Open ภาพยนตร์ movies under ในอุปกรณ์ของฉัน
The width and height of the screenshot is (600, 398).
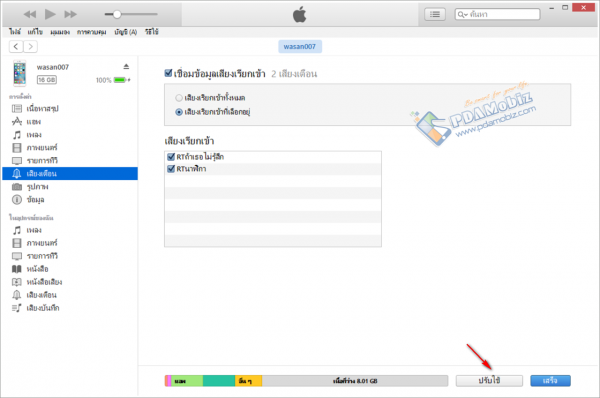[69, 243]
